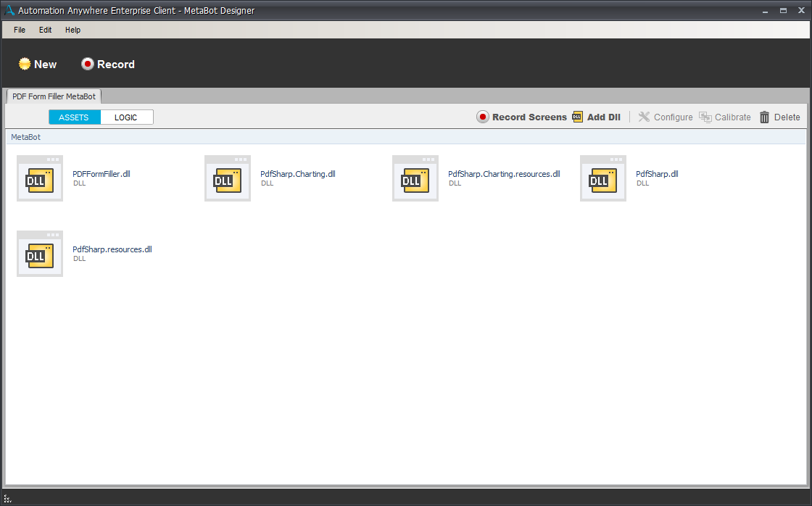This screenshot has width=812, height=506.
Task: Select the PdfSharp.Charting.dll DLL icon
Action: pos(228,178)
